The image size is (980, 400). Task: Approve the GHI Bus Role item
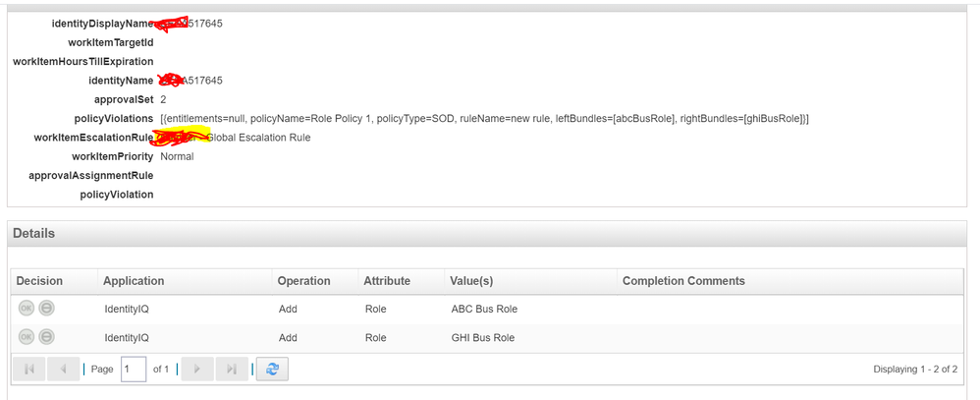pos(27,337)
